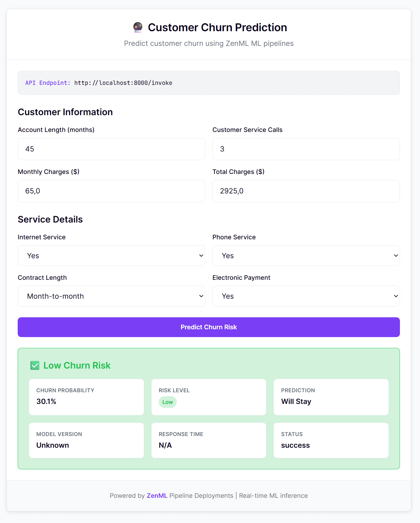Click the Will Stay prediction value
The width and height of the screenshot is (420, 523).
(296, 402)
